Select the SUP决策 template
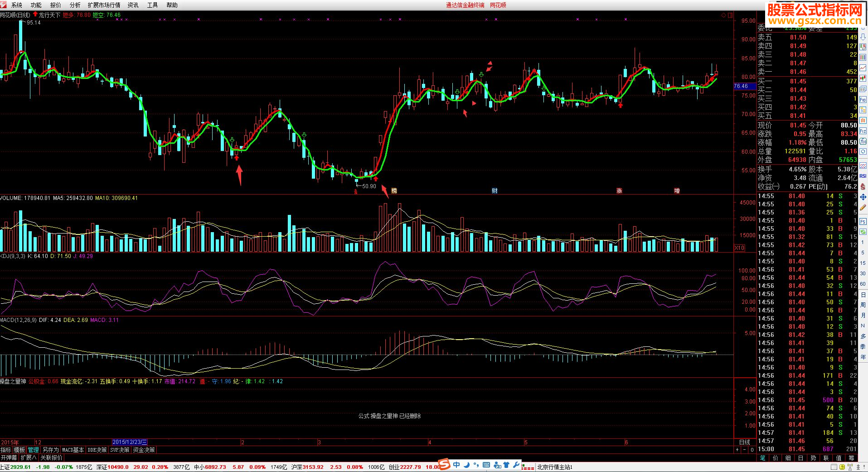This screenshot has height=472, width=868. (x=120, y=450)
